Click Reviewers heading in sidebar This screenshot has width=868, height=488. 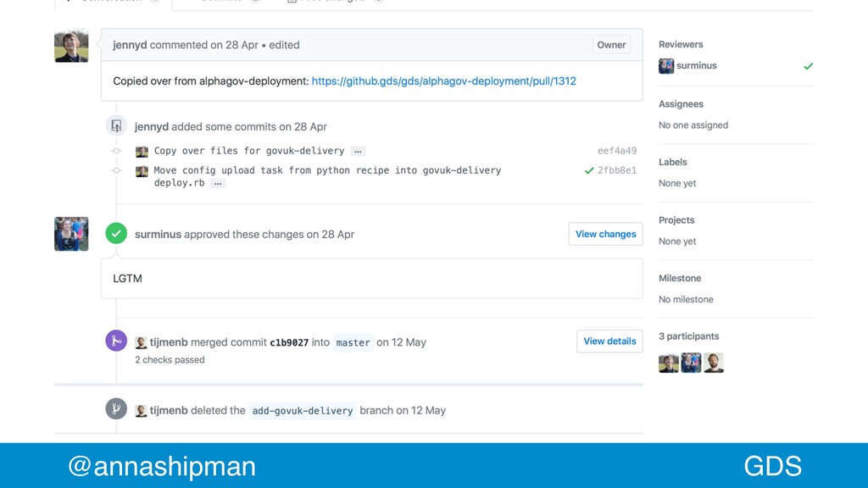pyautogui.click(x=681, y=44)
